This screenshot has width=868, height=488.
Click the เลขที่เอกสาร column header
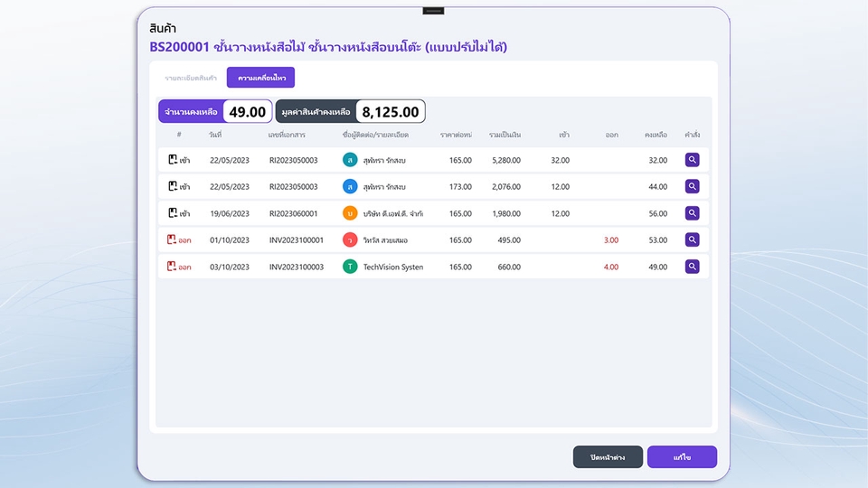[287, 135]
